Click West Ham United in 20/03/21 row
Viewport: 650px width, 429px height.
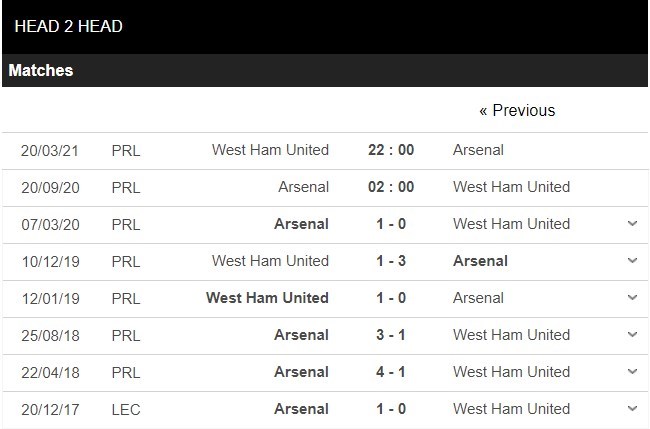[x=270, y=150]
